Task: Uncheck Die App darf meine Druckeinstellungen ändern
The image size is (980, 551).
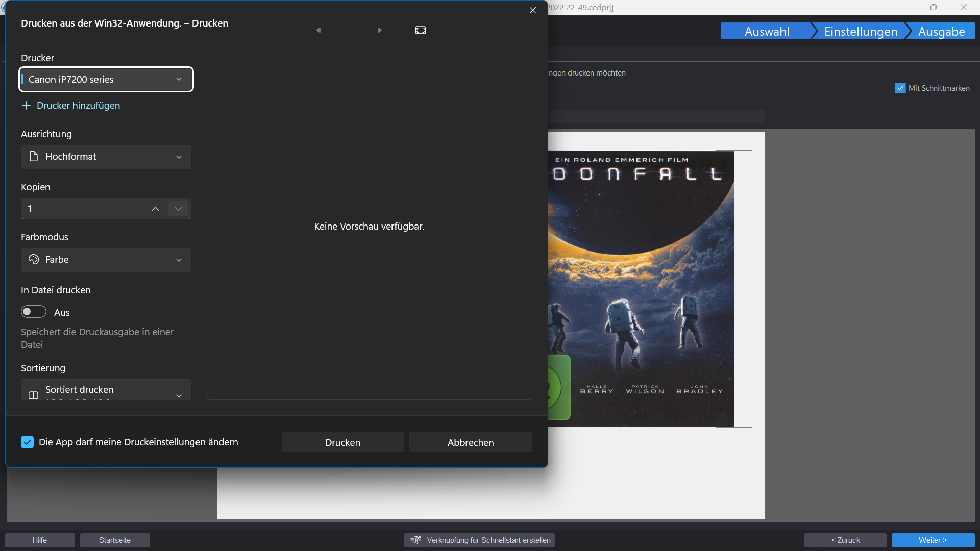Action: [x=27, y=442]
